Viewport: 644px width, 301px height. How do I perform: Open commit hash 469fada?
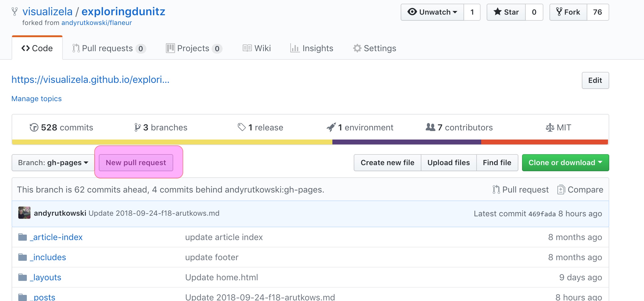point(542,214)
